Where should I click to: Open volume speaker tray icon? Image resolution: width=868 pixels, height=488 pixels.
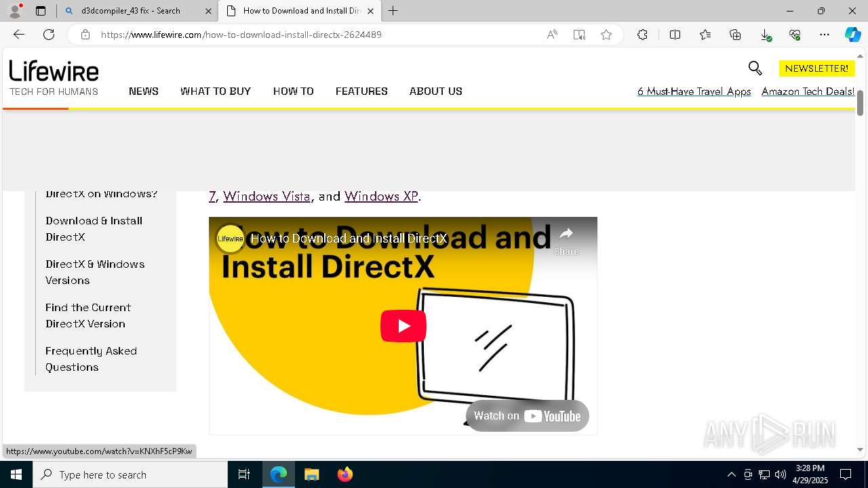pyautogui.click(x=781, y=474)
